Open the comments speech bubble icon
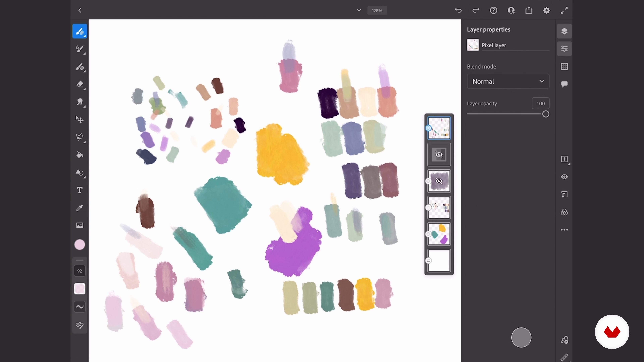Viewport: 644px width, 362px height. (x=564, y=84)
